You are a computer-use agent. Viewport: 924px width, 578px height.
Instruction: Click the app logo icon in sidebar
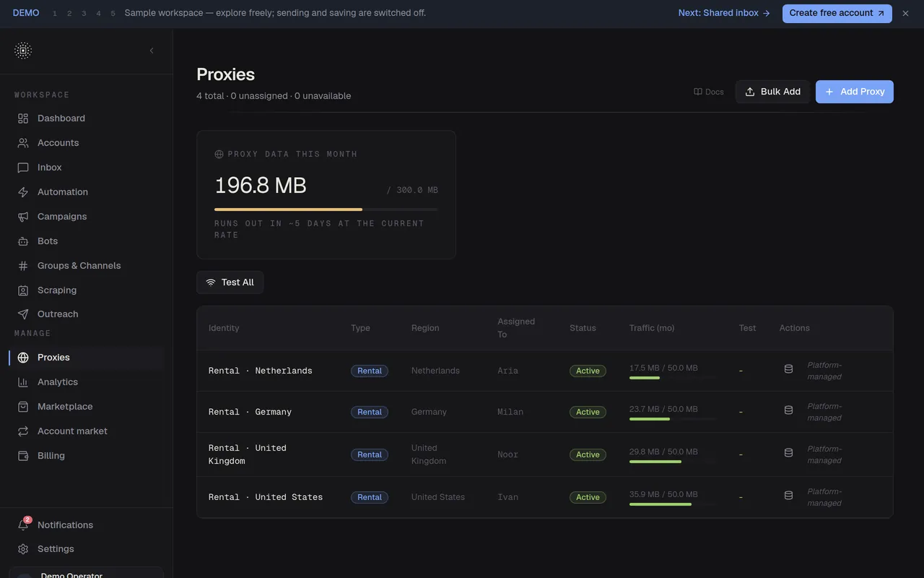pyautogui.click(x=23, y=51)
